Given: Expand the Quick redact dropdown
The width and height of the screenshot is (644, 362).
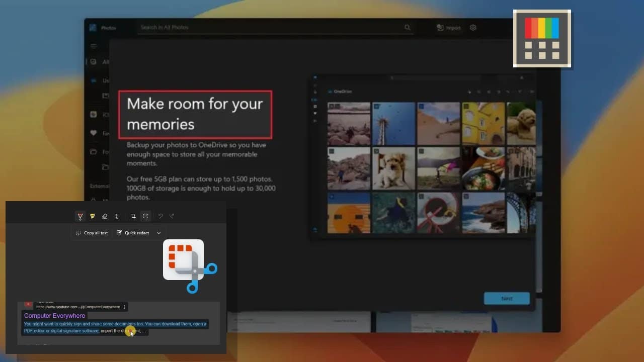Looking at the screenshot, I should pos(158,232).
